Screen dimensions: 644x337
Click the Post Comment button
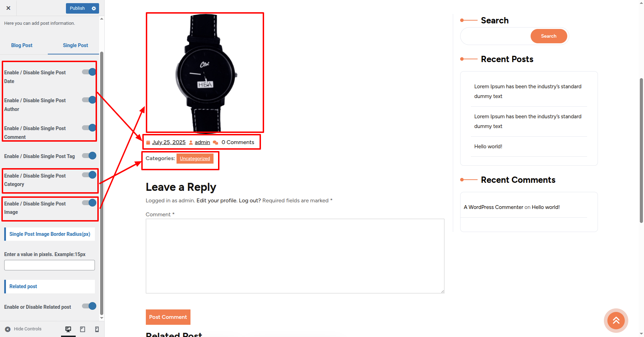point(168,317)
